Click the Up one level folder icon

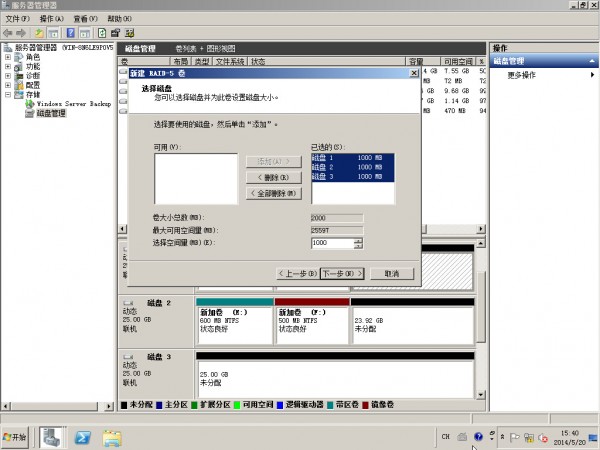[40, 33]
